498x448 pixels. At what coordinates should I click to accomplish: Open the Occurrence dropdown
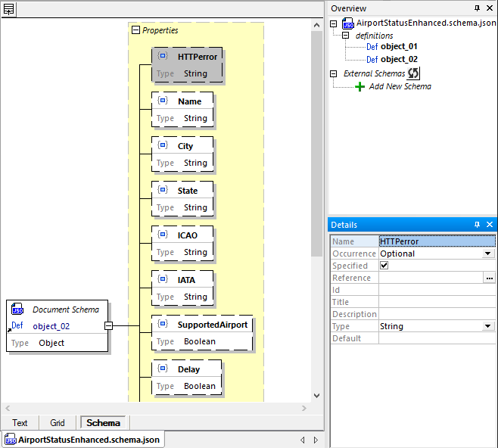[488, 254]
